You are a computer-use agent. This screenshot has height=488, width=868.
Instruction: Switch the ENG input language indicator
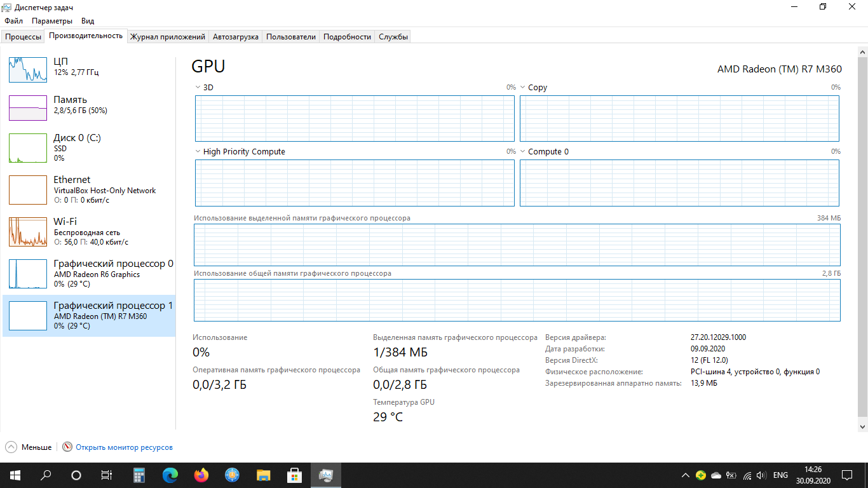tap(780, 475)
